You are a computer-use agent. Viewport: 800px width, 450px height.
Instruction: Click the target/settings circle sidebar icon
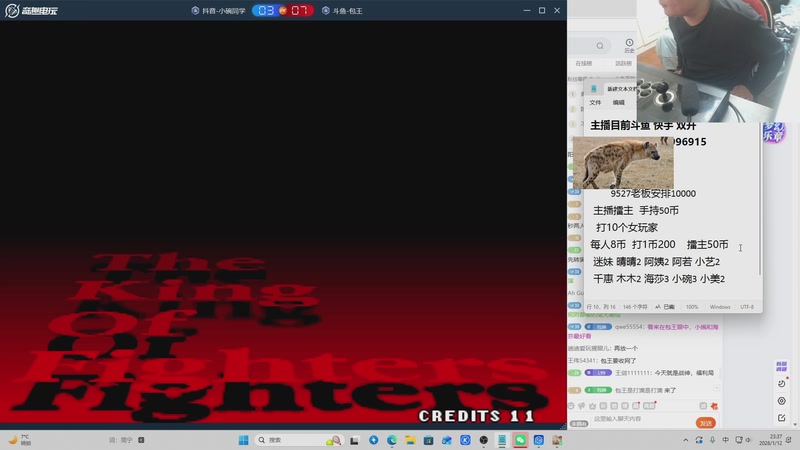(x=781, y=401)
